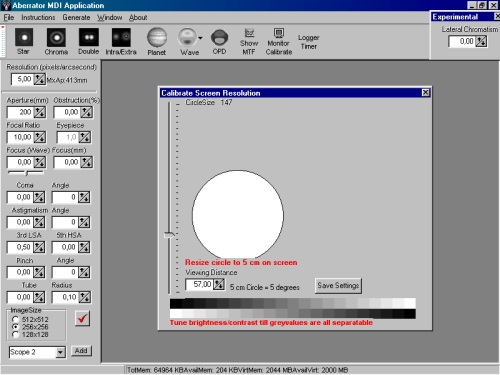Click the Lateral Chromatism spinner icon

(481, 41)
